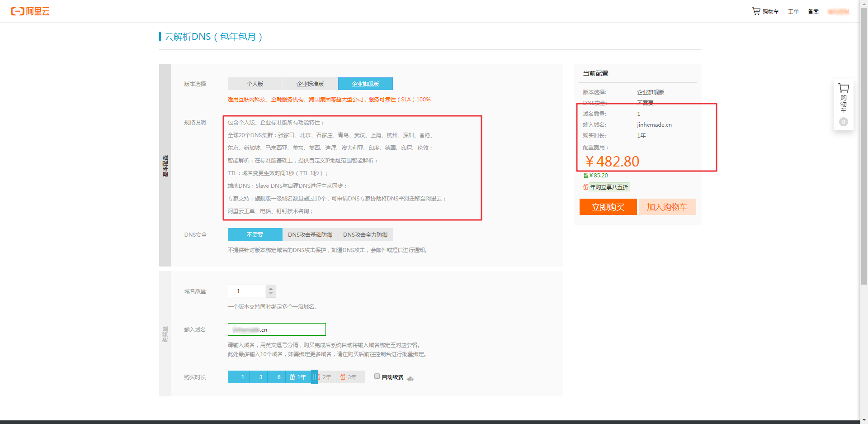Open the Aliyun logo home link
Image resolution: width=868 pixels, height=424 pixels.
(x=30, y=11)
